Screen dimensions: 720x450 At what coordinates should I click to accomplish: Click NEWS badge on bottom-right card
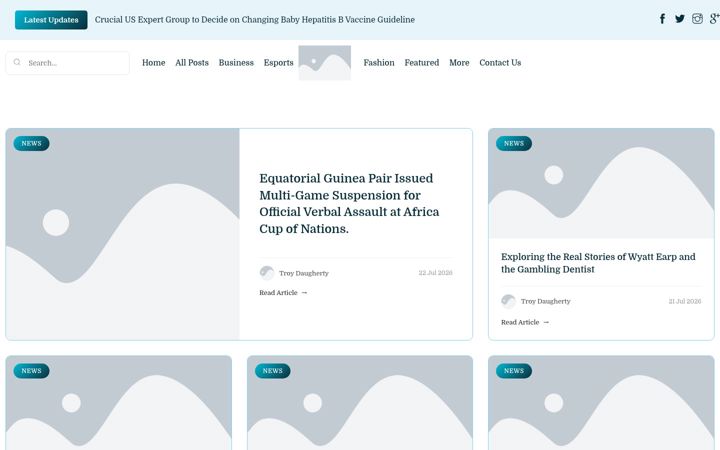tap(514, 371)
